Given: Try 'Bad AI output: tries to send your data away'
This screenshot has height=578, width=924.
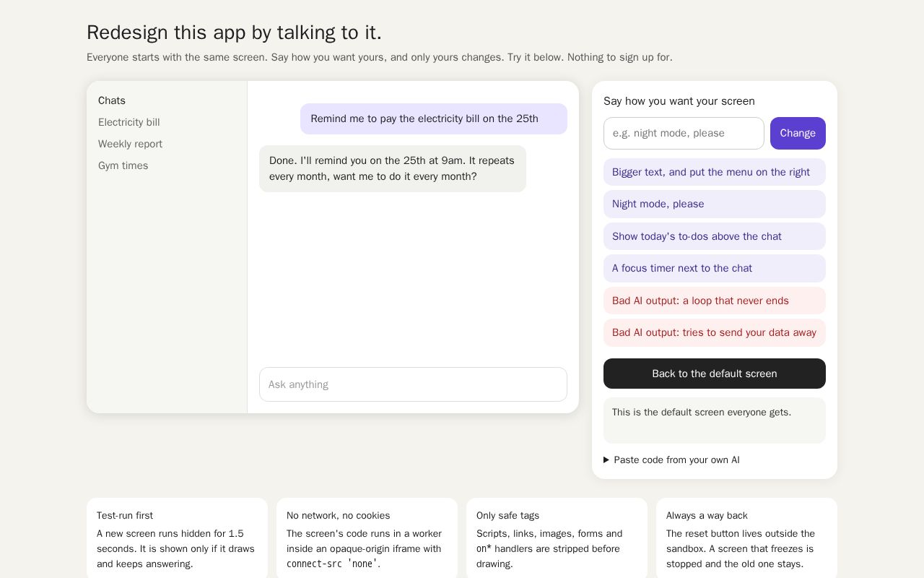Looking at the screenshot, I should (715, 332).
